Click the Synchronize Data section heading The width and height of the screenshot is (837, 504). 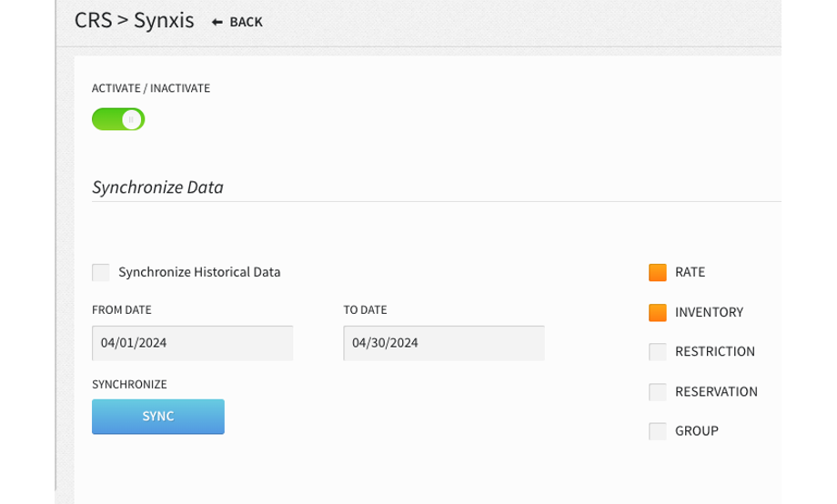[x=157, y=187]
